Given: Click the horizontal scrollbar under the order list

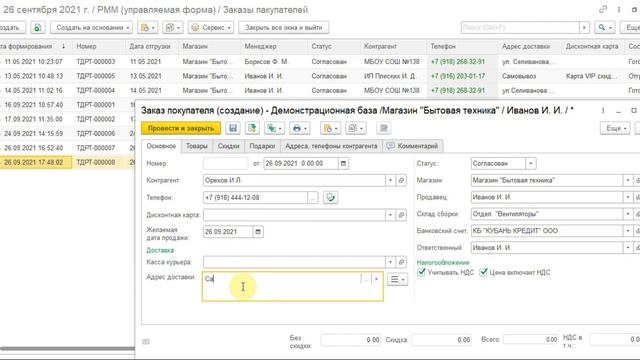Looking at the screenshot, I should click(x=67, y=349).
